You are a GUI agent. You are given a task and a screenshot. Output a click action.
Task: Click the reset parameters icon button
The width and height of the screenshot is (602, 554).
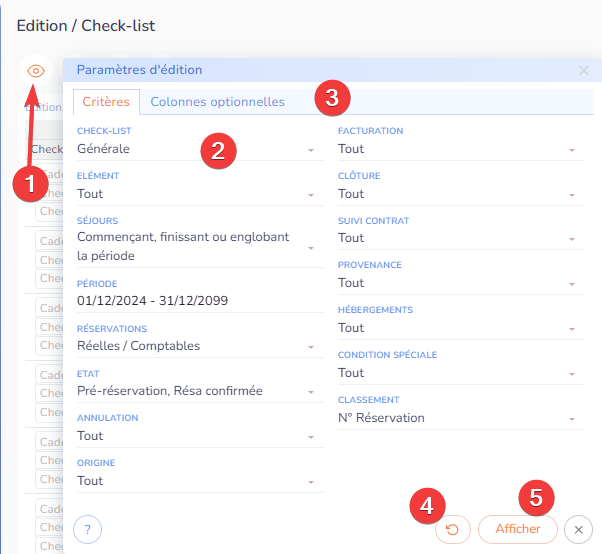[452, 529]
